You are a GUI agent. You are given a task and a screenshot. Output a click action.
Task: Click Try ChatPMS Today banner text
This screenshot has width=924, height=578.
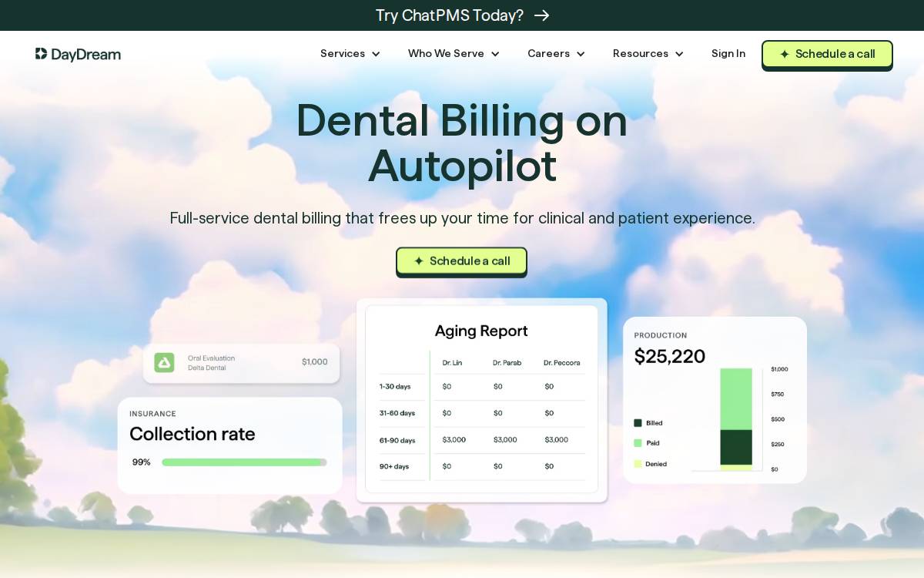click(450, 15)
